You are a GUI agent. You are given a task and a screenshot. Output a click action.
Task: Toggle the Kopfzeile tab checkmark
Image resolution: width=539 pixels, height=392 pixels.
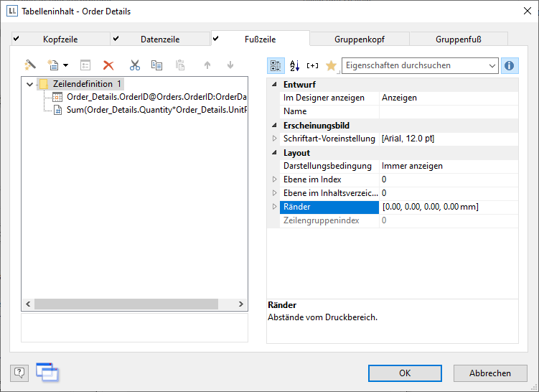point(17,39)
